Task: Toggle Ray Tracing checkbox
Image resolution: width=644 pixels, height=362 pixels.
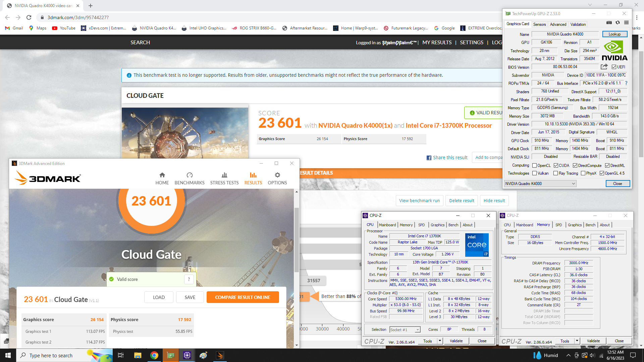Action: coord(556,173)
